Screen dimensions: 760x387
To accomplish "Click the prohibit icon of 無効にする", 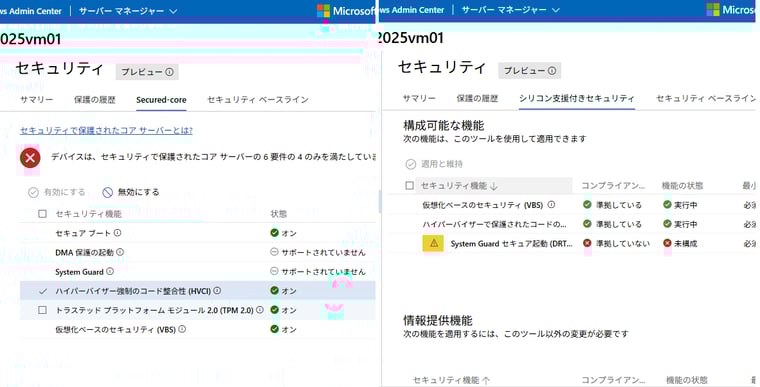I will (108, 193).
